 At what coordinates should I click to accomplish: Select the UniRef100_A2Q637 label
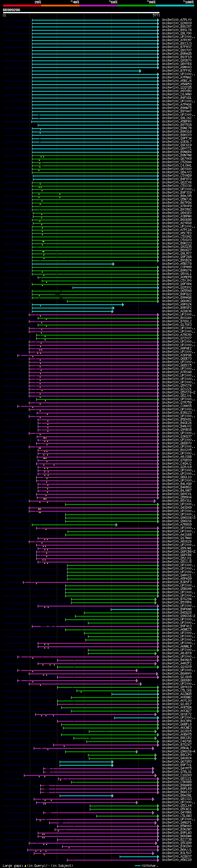[x=177, y=857]
